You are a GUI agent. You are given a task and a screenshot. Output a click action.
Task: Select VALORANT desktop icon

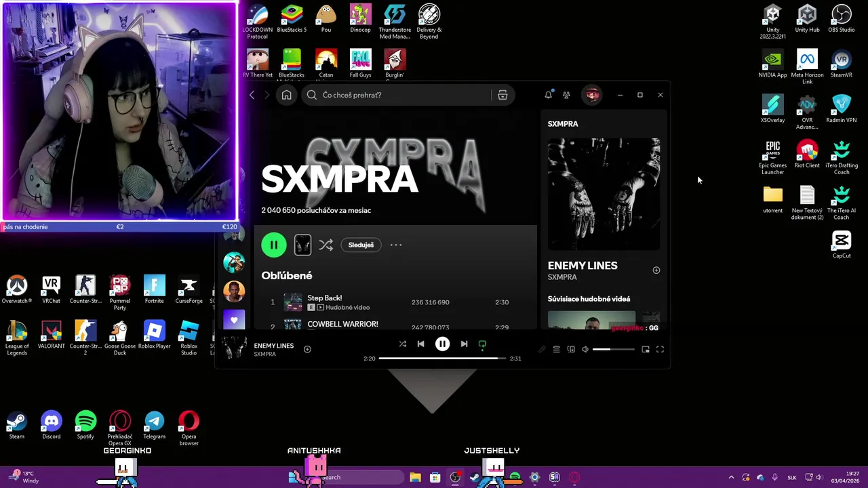coord(51,335)
